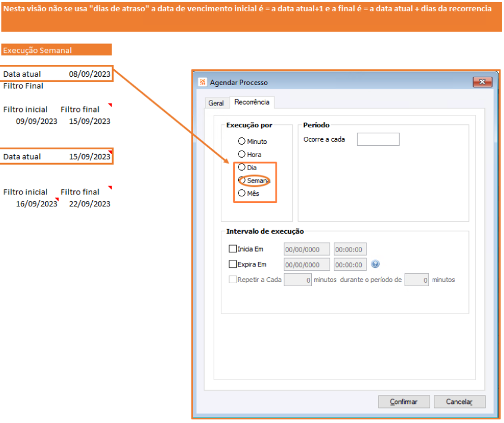Click the Agendar Processo window icon
This screenshot has height=423, width=504.
click(202, 82)
